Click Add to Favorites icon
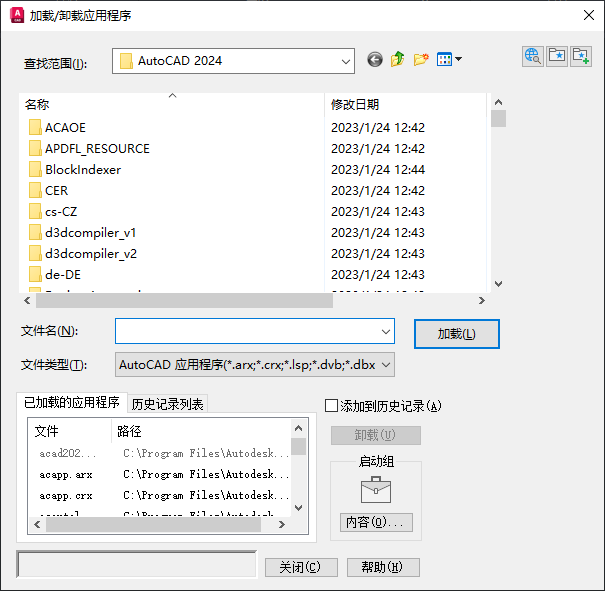Viewport: 605px width, 591px height. pos(581,56)
